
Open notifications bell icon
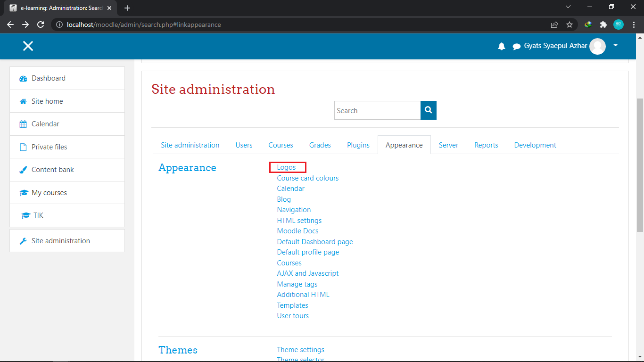coord(502,46)
